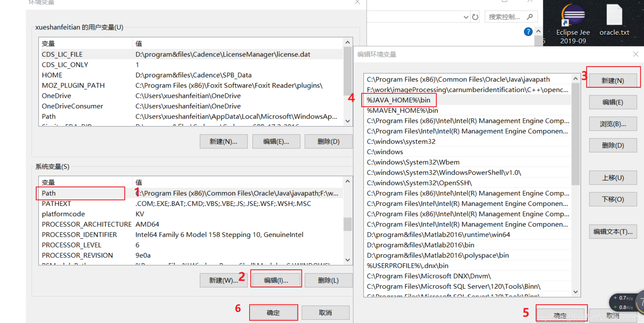Select the %MAVEN_HOME%\bin path entry

[467, 110]
